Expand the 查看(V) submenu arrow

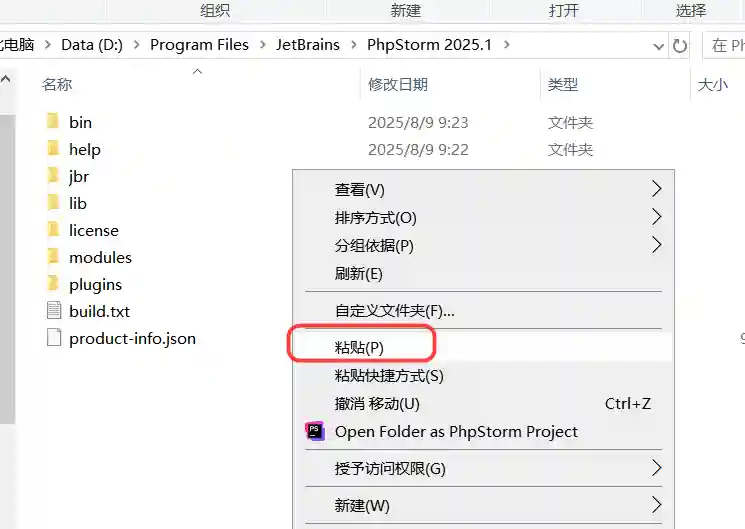click(x=656, y=189)
